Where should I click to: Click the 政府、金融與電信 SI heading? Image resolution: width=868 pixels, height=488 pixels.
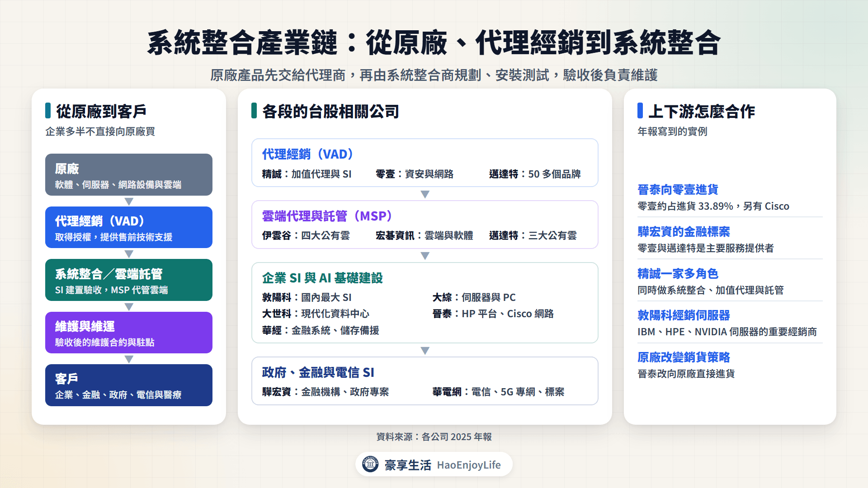[x=318, y=372]
